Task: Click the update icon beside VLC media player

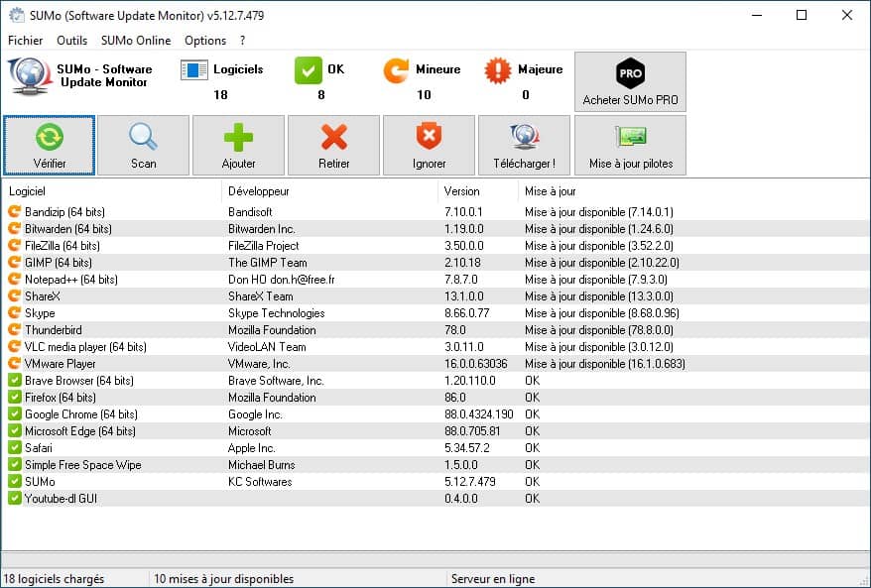Action: pos(15,346)
